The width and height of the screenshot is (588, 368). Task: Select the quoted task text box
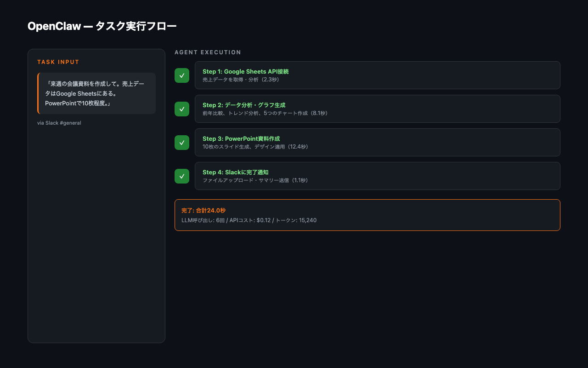(x=96, y=93)
